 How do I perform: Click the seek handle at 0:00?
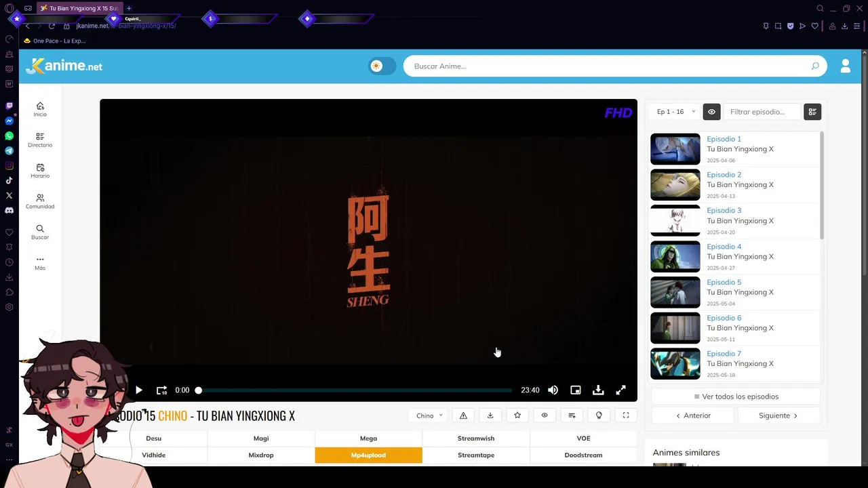tap(198, 390)
